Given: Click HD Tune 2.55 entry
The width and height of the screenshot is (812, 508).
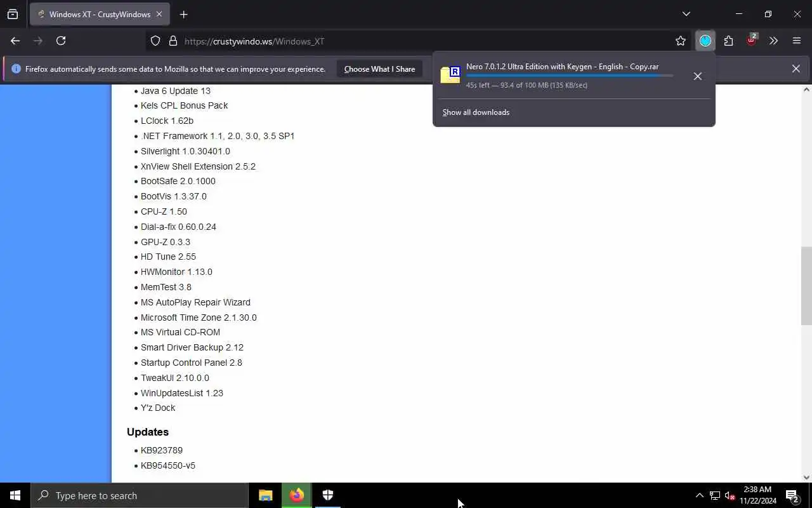Looking at the screenshot, I should 168,257.
